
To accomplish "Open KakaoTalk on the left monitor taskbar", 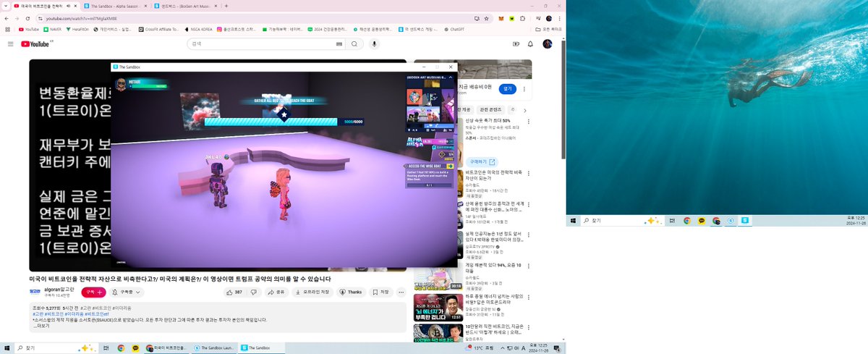I will pyautogui.click(x=135, y=347).
